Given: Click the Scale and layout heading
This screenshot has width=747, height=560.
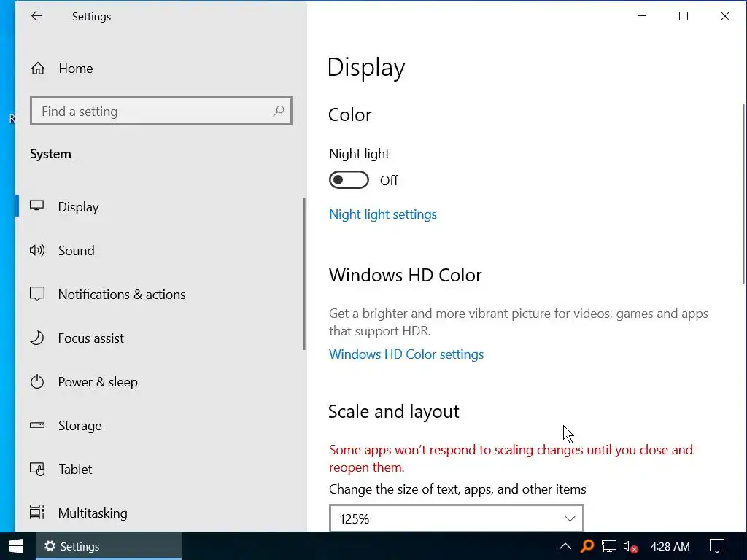Looking at the screenshot, I should (393, 411).
